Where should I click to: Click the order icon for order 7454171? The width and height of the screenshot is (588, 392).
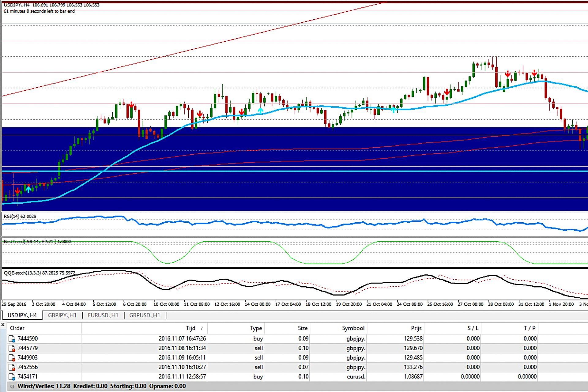pyautogui.click(x=12, y=377)
